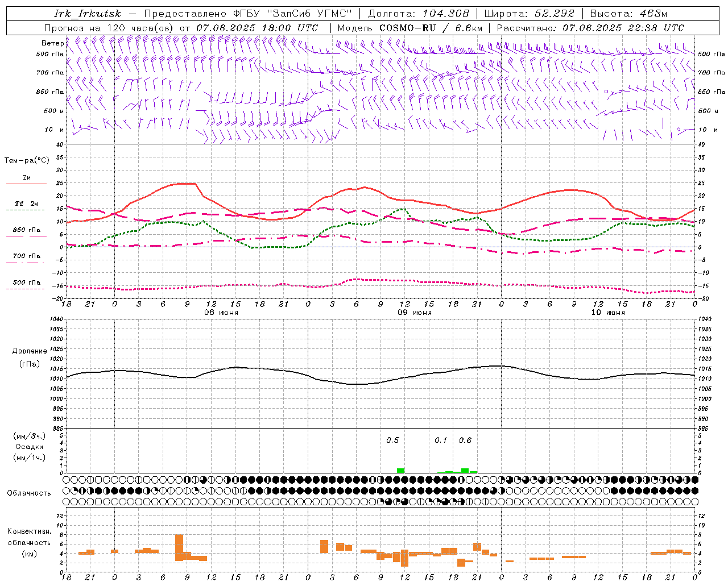Click the "Модель COSMO-RU / 6.6км" label
The image size is (728, 582).
click(x=409, y=28)
